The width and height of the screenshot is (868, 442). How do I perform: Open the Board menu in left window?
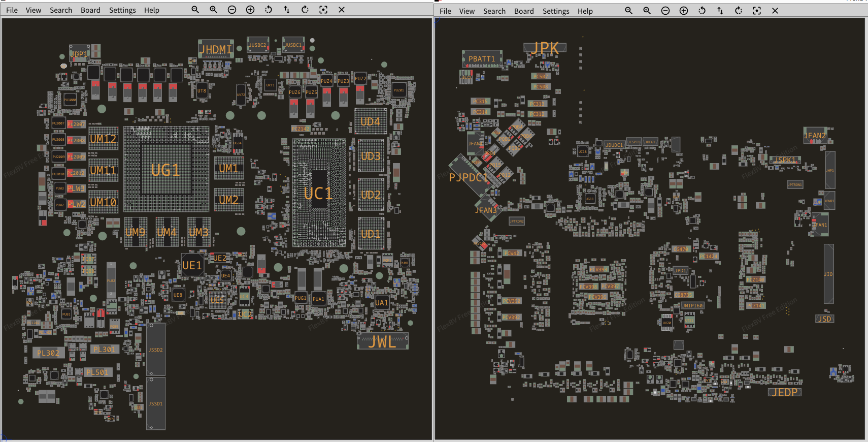pyautogui.click(x=90, y=10)
